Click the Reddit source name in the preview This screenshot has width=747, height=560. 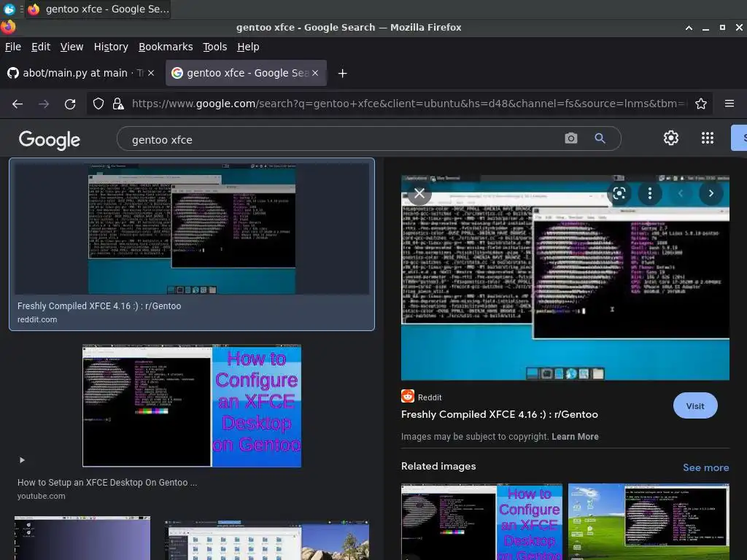pyautogui.click(x=430, y=397)
